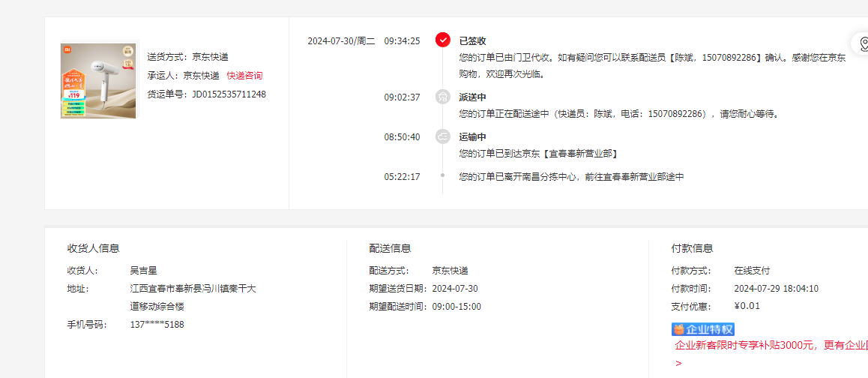Screen dimensions: 868x378
Task: Open the 快递咨询 link
Action: [x=244, y=76]
